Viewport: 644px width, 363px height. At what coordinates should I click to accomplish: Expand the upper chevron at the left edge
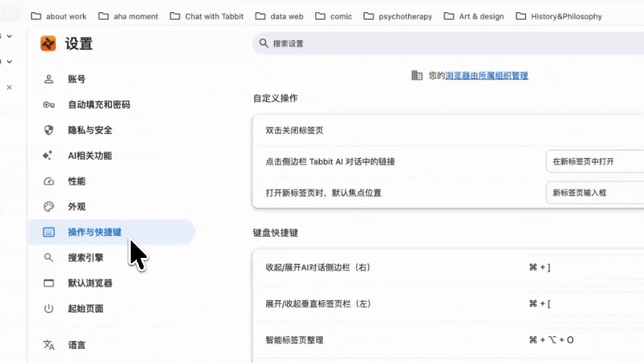point(9,36)
